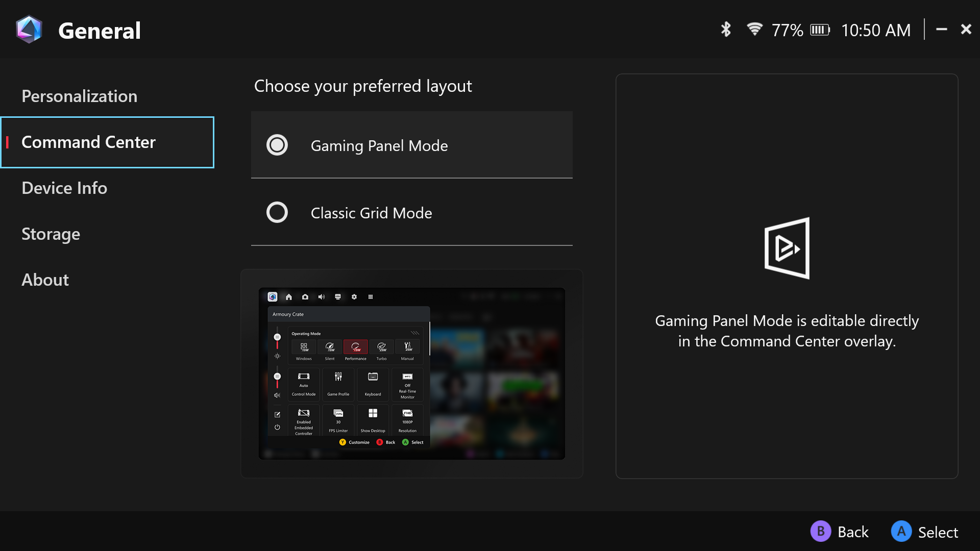Click the Classic Grid Mode label row

pos(411,213)
